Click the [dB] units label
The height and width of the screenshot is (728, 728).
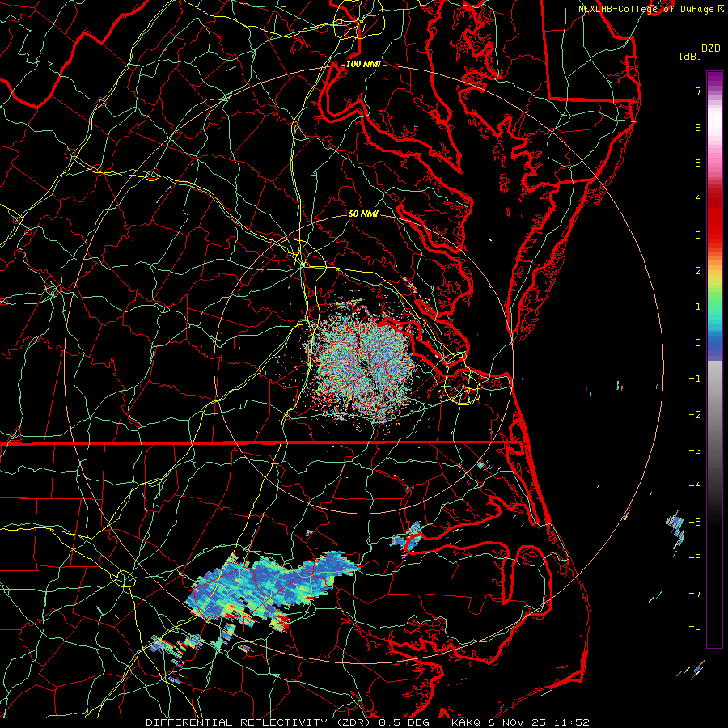click(x=690, y=56)
